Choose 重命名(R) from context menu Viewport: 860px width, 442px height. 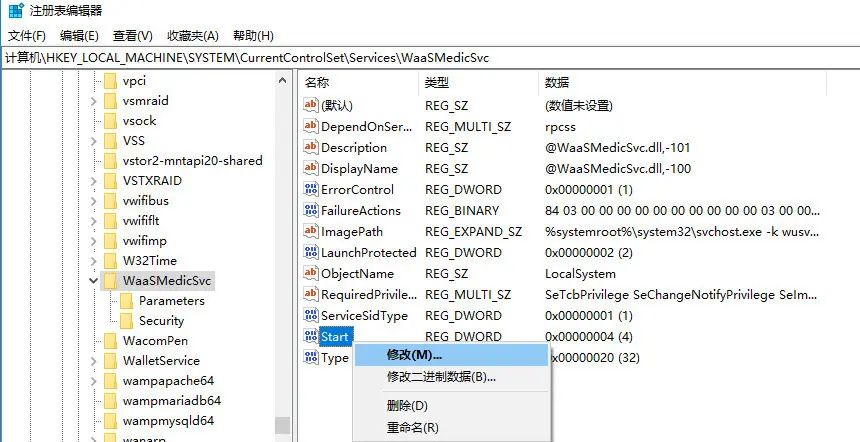coord(451,427)
